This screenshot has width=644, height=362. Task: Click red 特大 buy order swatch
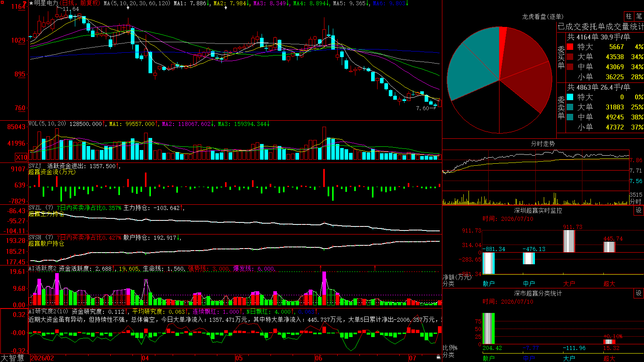point(570,47)
